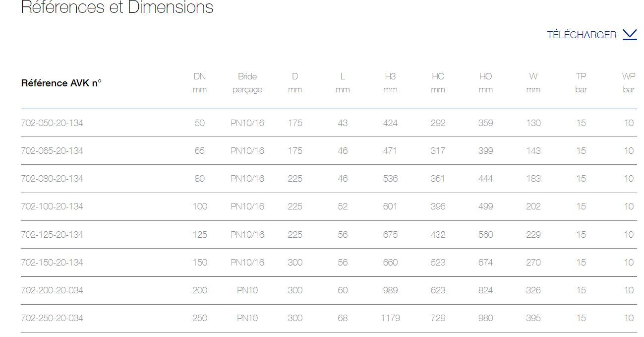
Task: Select the H3 mm column header
Action: click(x=390, y=83)
